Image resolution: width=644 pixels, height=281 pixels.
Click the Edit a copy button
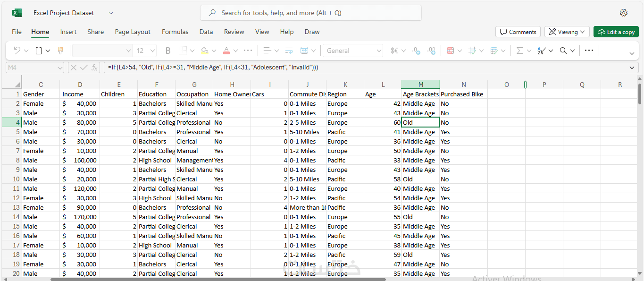point(616,32)
